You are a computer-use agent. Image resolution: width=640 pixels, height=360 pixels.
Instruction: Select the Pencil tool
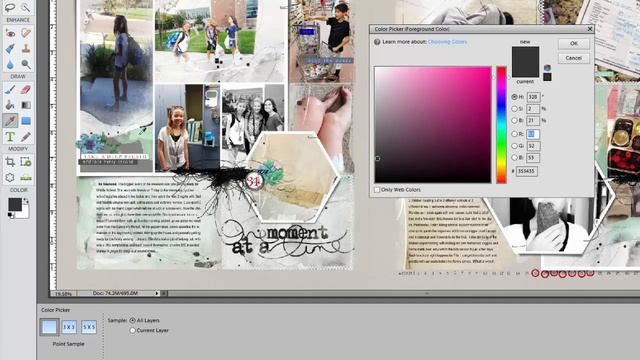pyautogui.click(x=26, y=136)
